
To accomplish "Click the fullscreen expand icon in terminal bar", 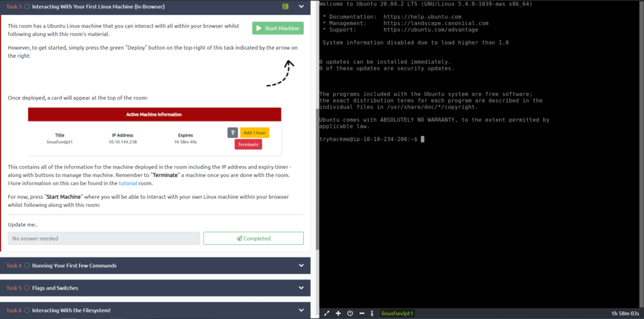I will [x=327, y=313].
